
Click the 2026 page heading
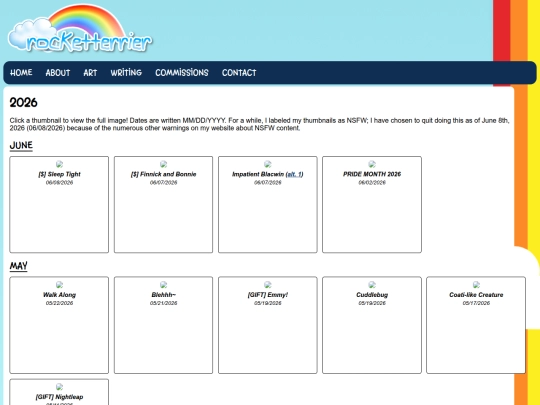click(x=23, y=103)
